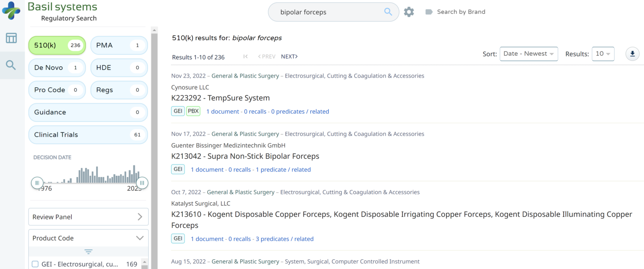Image resolution: width=644 pixels, height=269 pixels.
Task: Click the Basil Systems logo icon
Action: (x=11, y=10)
